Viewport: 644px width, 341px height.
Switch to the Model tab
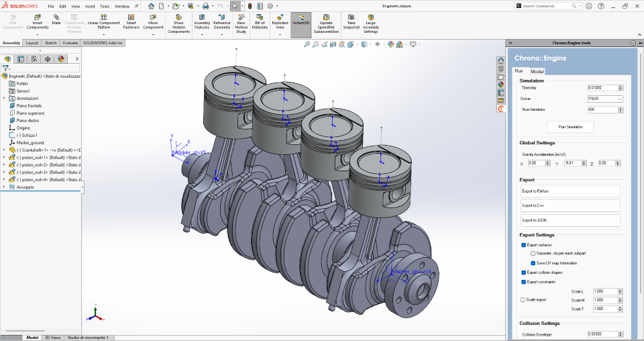pos(537,71)
